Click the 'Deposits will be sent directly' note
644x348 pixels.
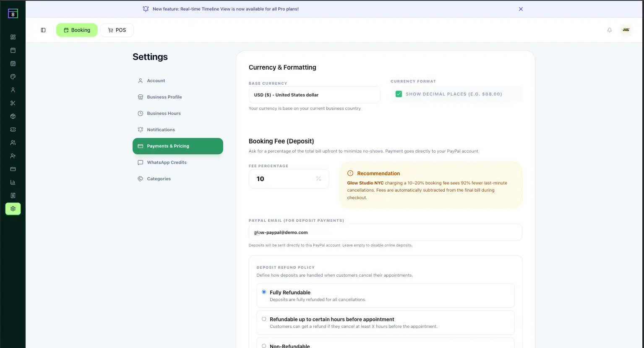click(x=331, y=245)
